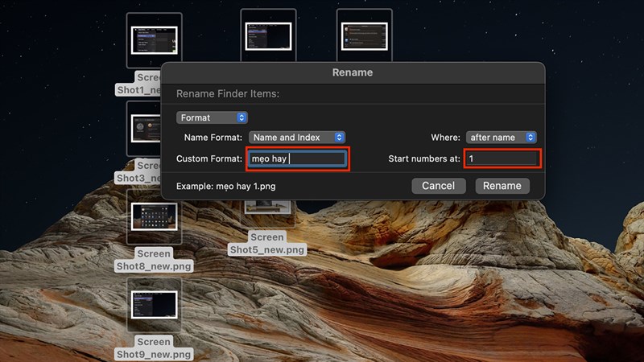Image resolution: width=644 pixels, height=362 pixels.
Task: Click in the Custom Format text field
Action: point(297,159)
